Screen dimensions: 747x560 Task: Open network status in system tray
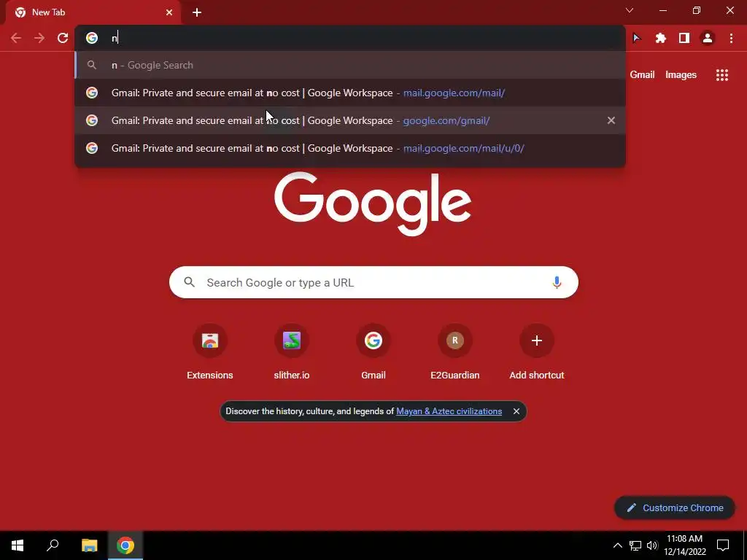(635, 545)
